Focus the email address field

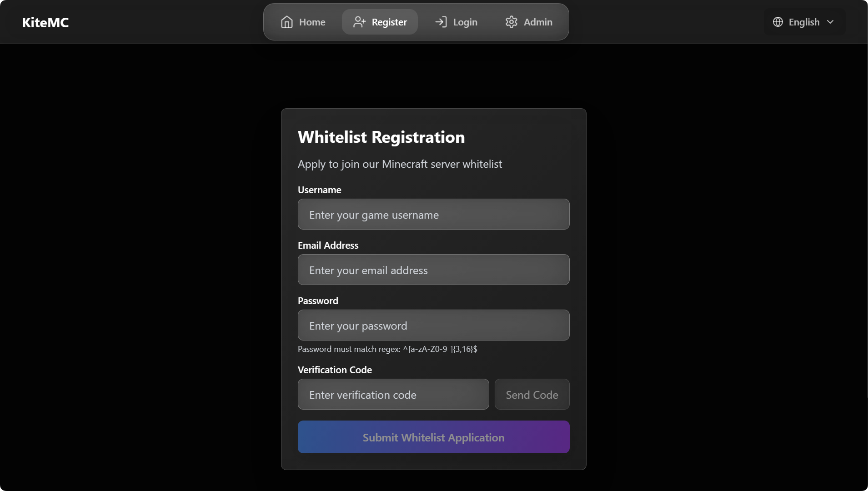433,270
